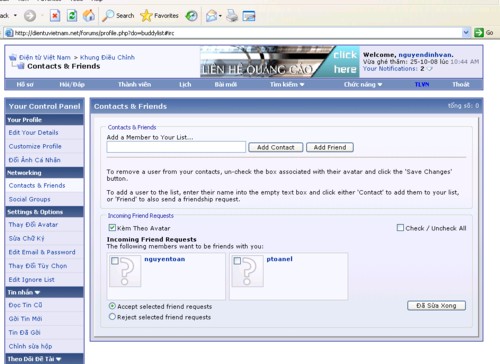Open Đổi Ảnh Cá Nhân sidebar link

click(35, 160)
